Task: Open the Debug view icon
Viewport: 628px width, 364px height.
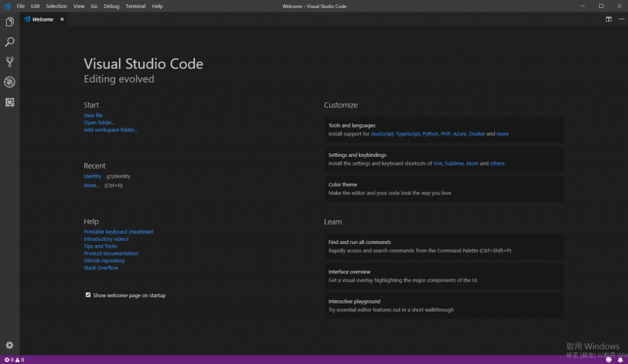Action: click(10, 82)
